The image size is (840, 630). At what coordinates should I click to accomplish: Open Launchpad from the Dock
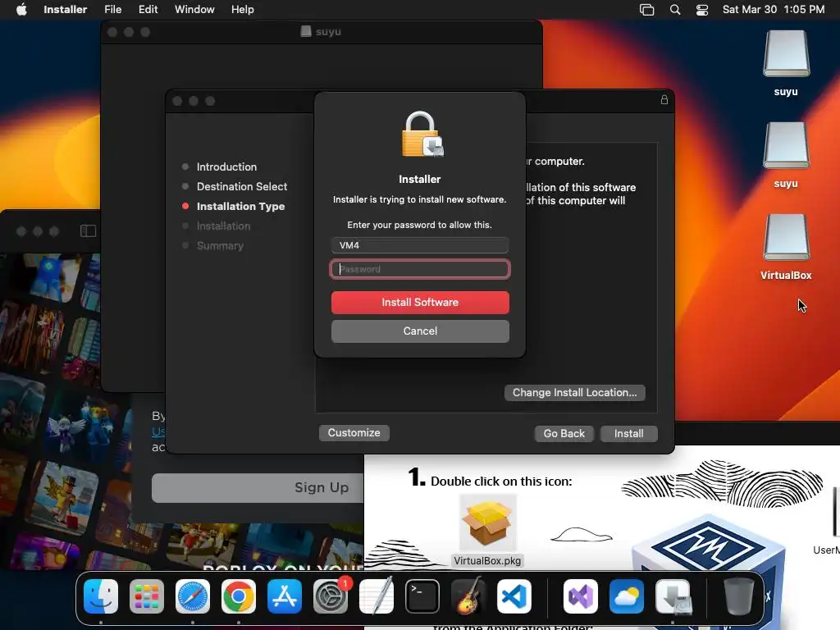coord(147,596)
